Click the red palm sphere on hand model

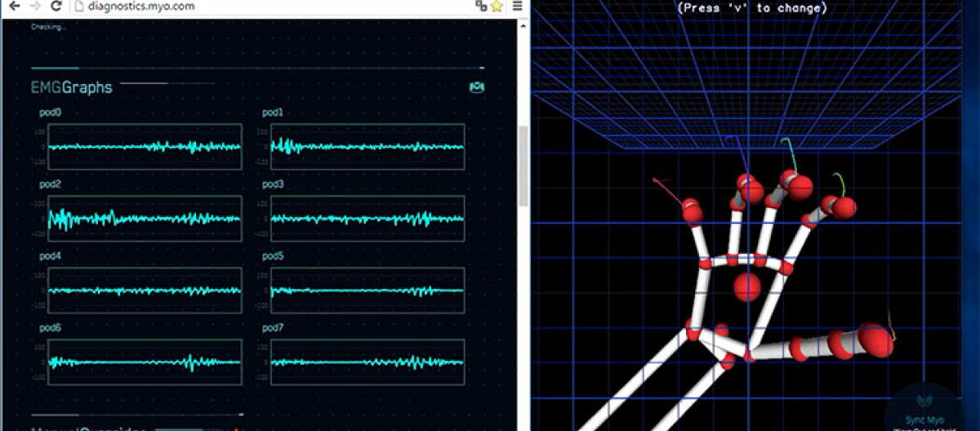747,287
